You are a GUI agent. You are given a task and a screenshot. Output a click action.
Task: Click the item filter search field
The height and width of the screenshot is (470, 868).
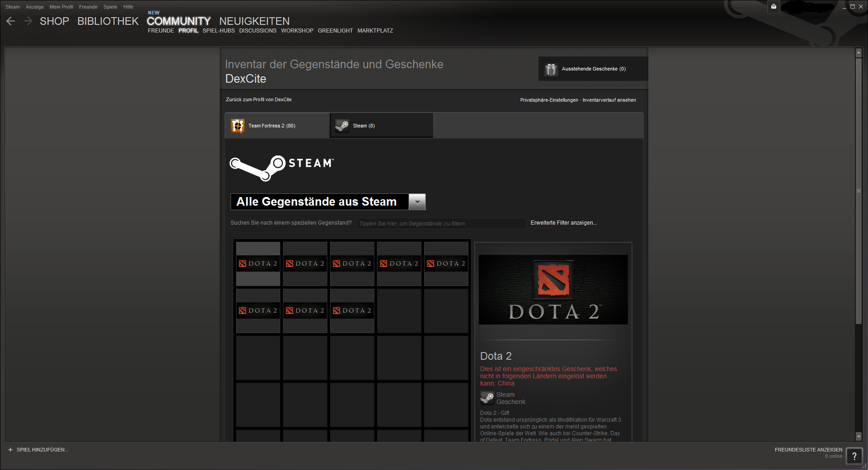tap(441, 223)
